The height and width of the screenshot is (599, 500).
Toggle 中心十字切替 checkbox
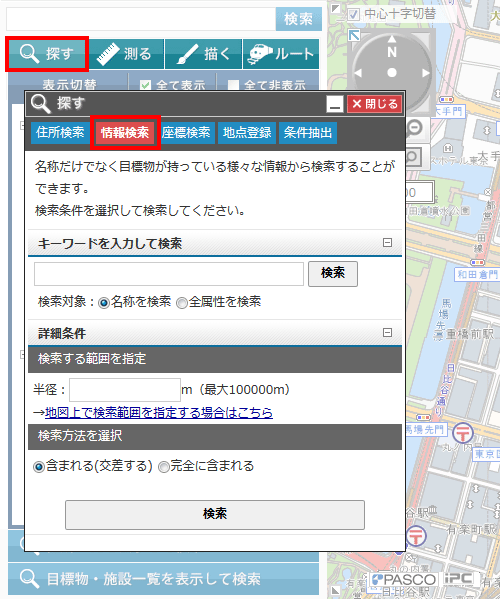click(353, 15)
